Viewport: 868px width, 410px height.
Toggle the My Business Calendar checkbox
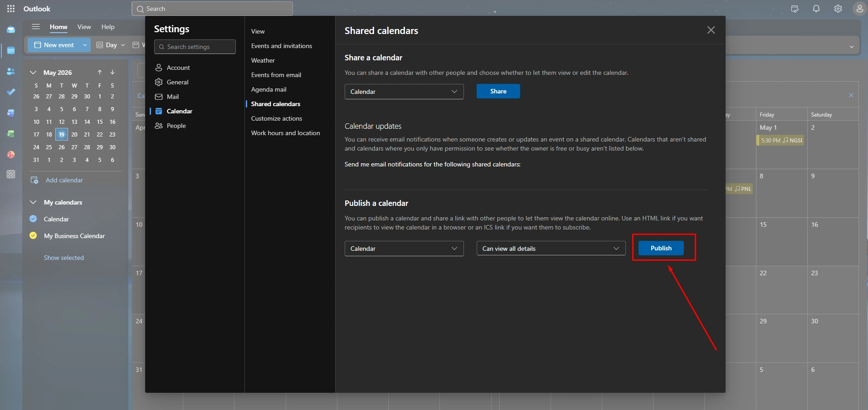(33, 235)
